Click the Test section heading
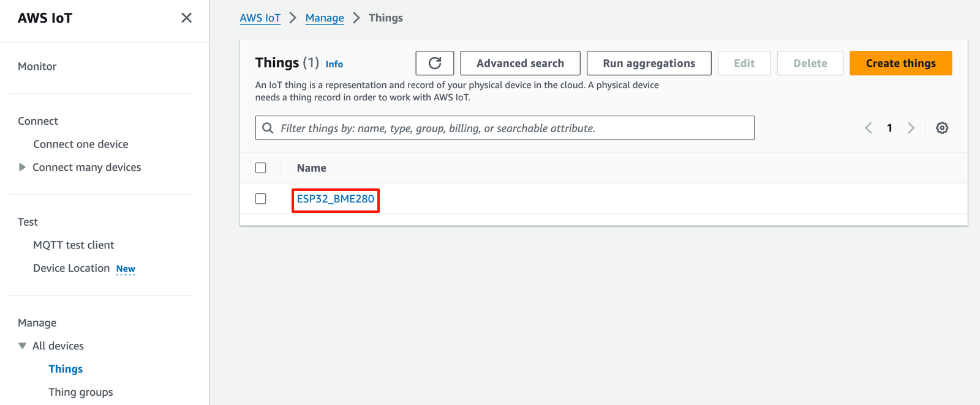The height and width of the screenshot is (405, 980). pos(28,222)
